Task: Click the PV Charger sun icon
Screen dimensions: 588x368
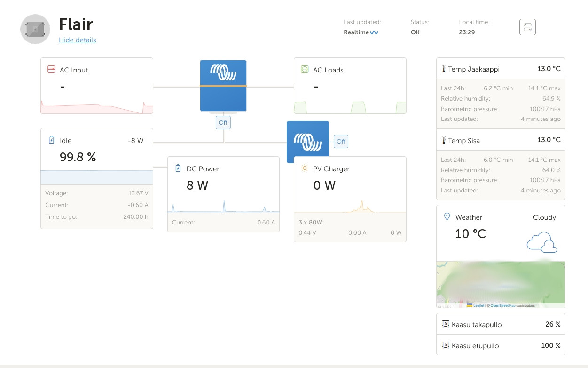Action: 305,168
